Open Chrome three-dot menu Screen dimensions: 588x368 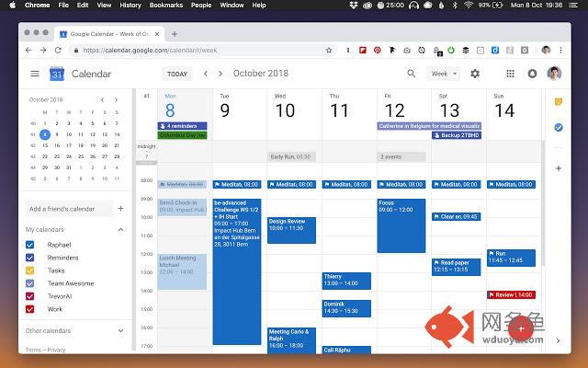560,50
